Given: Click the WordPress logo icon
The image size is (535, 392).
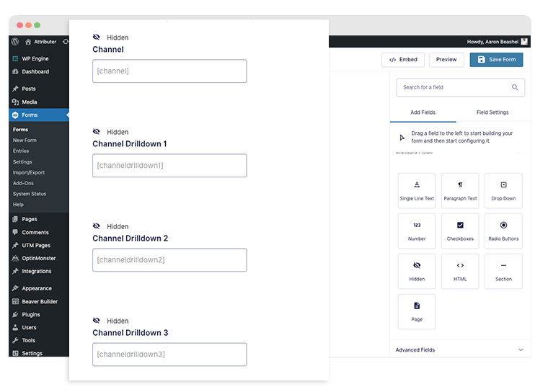Looking at the screenshot, I should (x=14, y=42).
